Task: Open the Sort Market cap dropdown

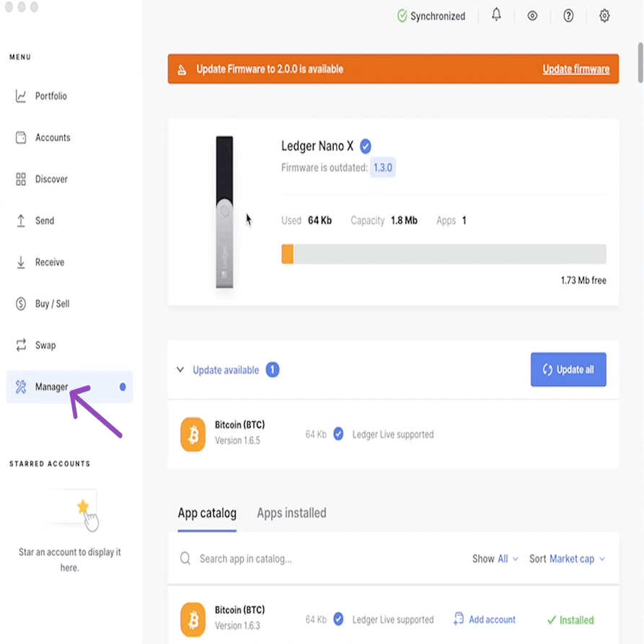Action: pos(568,558)
